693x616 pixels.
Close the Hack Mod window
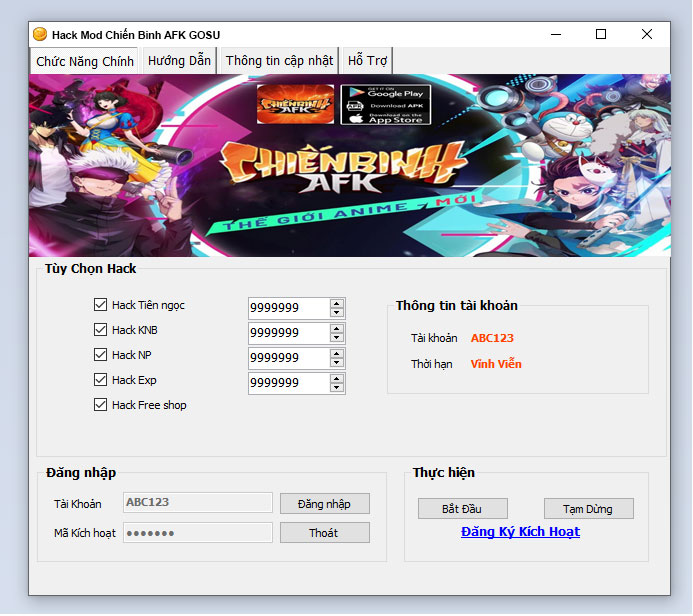[x=647, y=34]
